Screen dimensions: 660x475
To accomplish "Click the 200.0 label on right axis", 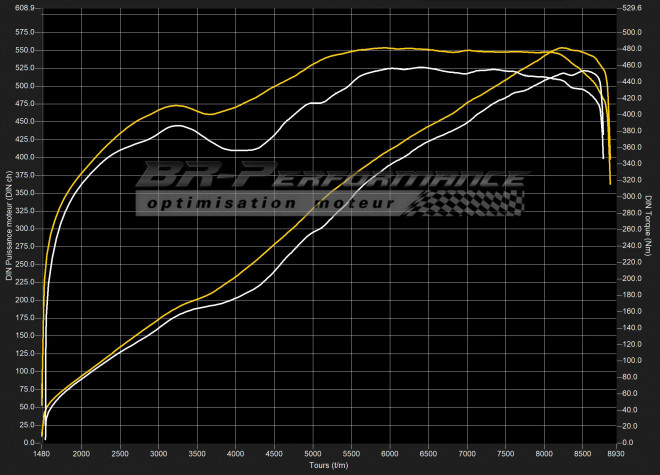I will point(628,278).
